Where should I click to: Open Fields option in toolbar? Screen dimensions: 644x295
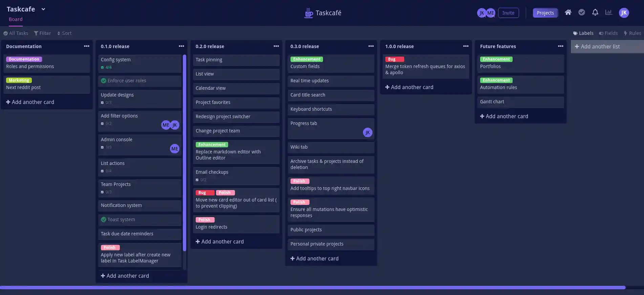[x=608, y=33]
